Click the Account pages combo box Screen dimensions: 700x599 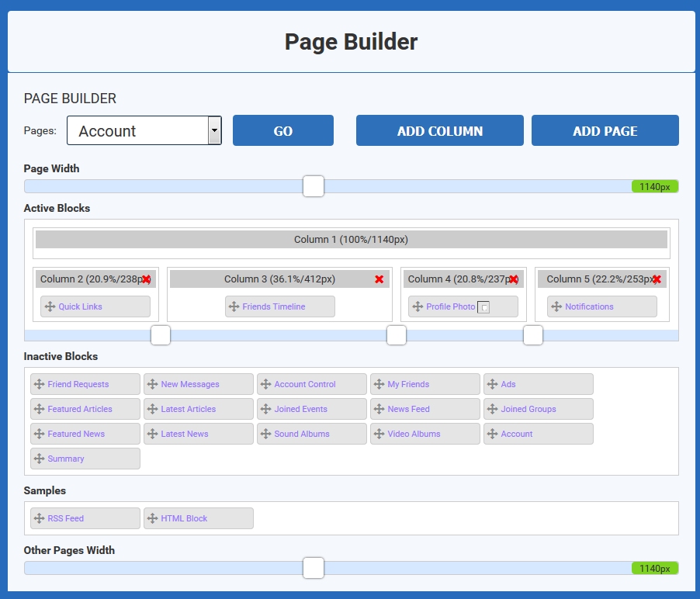137,131
